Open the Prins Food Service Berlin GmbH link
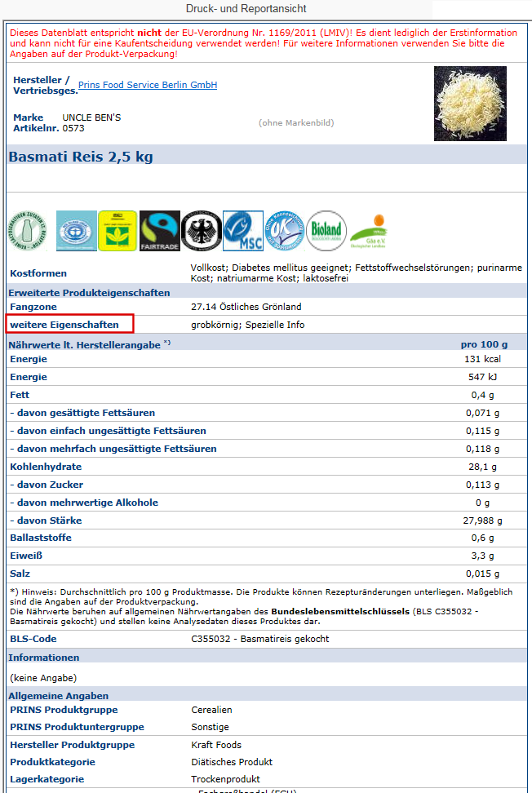Viewport: 532px width, 793px height. [x=148, y=85]
